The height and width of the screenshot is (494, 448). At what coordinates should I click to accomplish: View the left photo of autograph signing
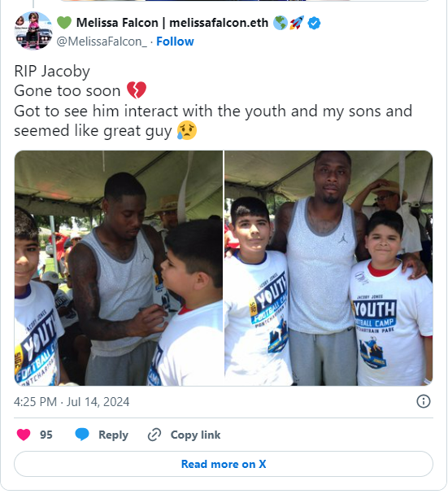click(x=119, y=268)
